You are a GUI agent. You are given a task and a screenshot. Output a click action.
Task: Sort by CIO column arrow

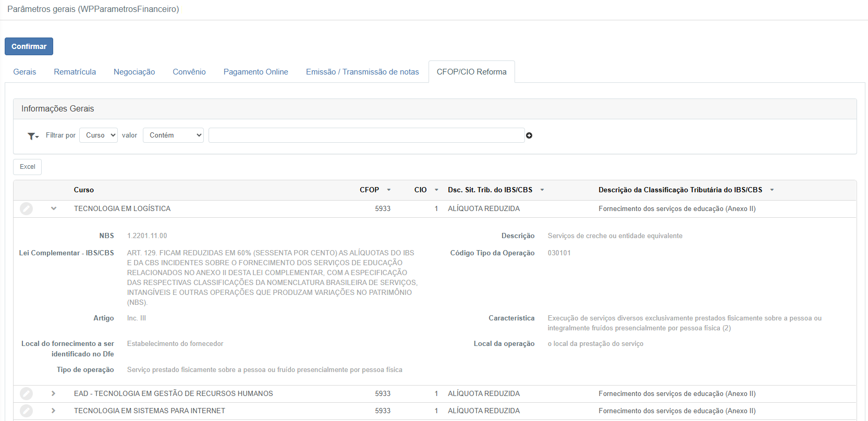[436, 190]
